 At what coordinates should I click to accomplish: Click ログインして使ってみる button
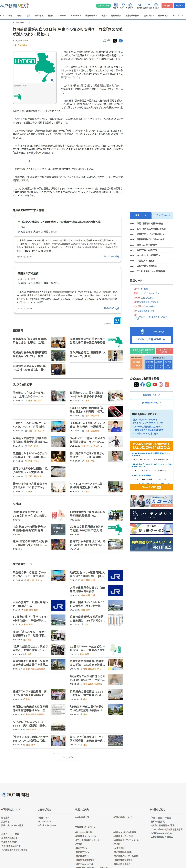coord(152,339)
